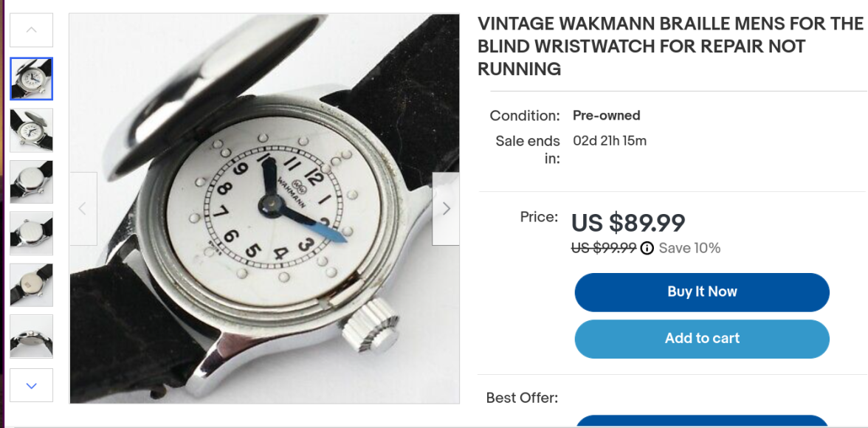Click the Save 10% discount text
Image resolution: width=868 pixels, height=428 pixels.
[x=689, y=248]
